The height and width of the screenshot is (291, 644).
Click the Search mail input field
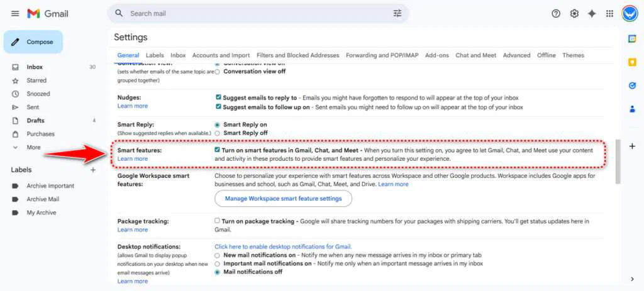pyautogui.click(x=258, y=14)
